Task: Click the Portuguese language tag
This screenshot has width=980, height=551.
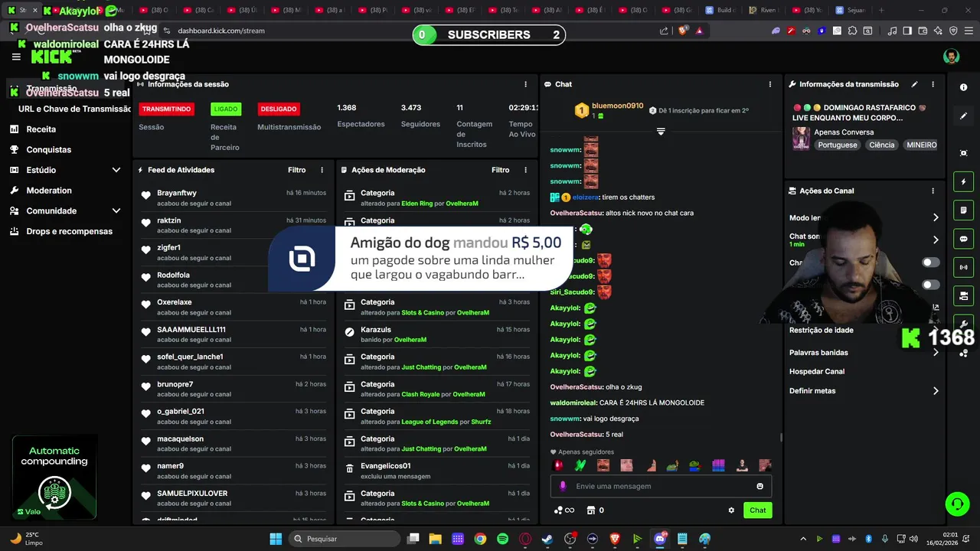Action: [838, 145]
